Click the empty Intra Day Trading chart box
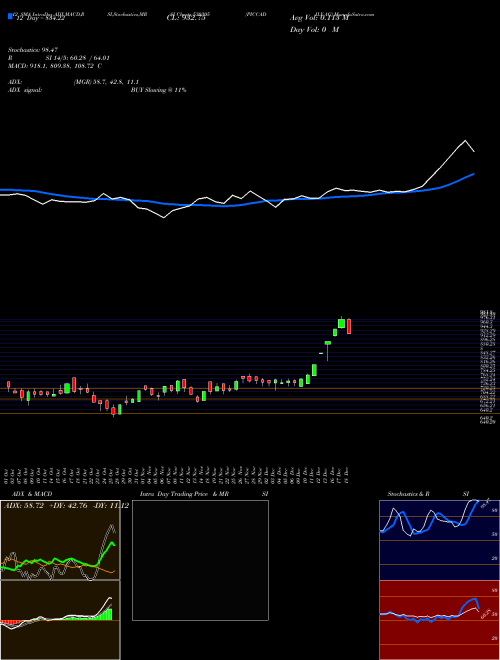This screenshot has height=660, width=500. pyautogui.click(x=200, y=560)
